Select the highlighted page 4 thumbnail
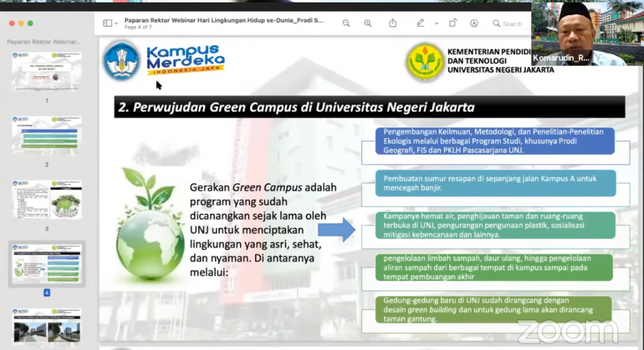This screenshot has width=644, height=350. pyautogui.click(x=46, y=264)
